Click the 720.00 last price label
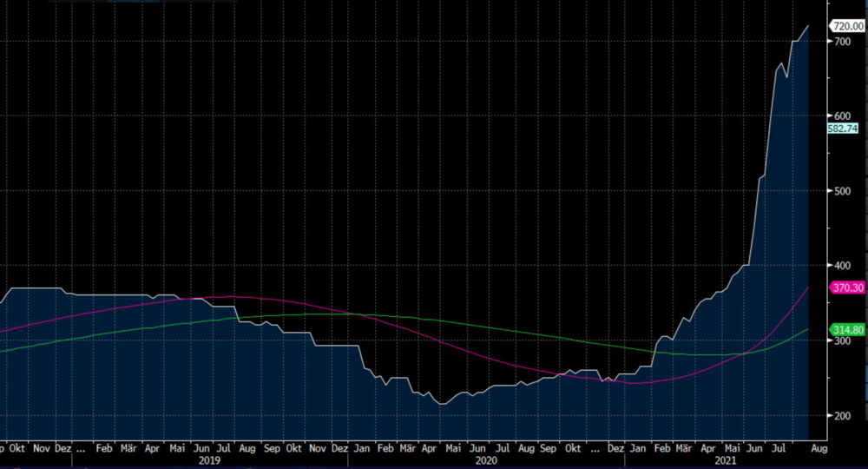The height and width of the screenshot is (469, 868). [x=846, y=26]
